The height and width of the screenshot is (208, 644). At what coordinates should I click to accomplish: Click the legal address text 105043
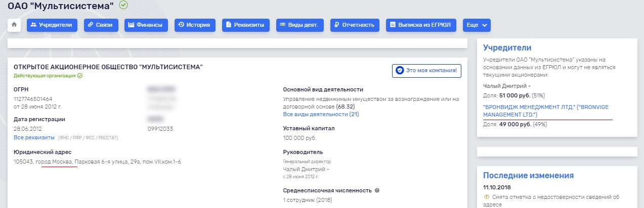click(97, 162)
